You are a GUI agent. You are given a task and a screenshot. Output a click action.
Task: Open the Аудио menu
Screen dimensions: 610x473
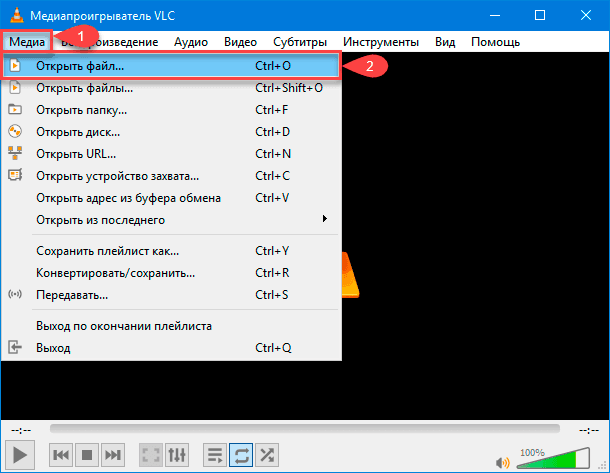[191, 42]
